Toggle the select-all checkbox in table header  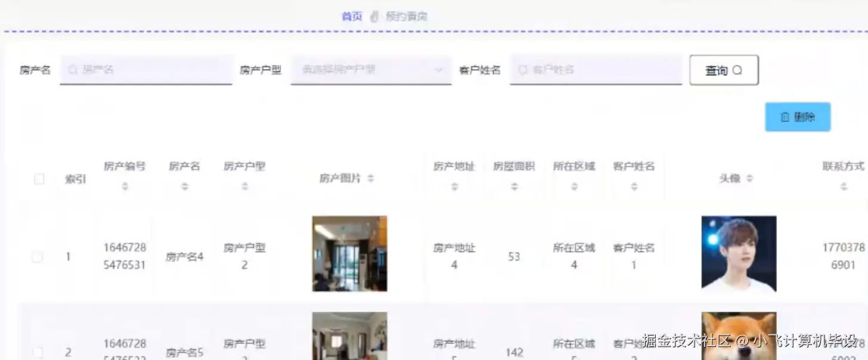point(39,179)
